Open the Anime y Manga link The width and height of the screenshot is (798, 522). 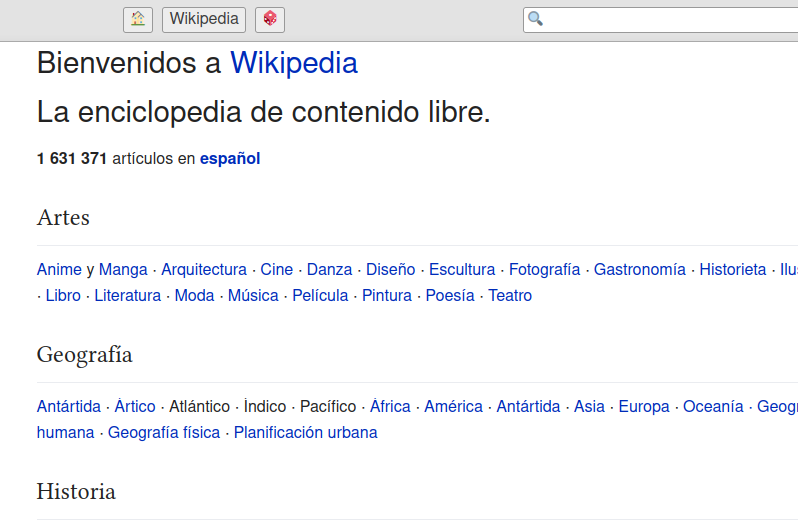[92, 269]
